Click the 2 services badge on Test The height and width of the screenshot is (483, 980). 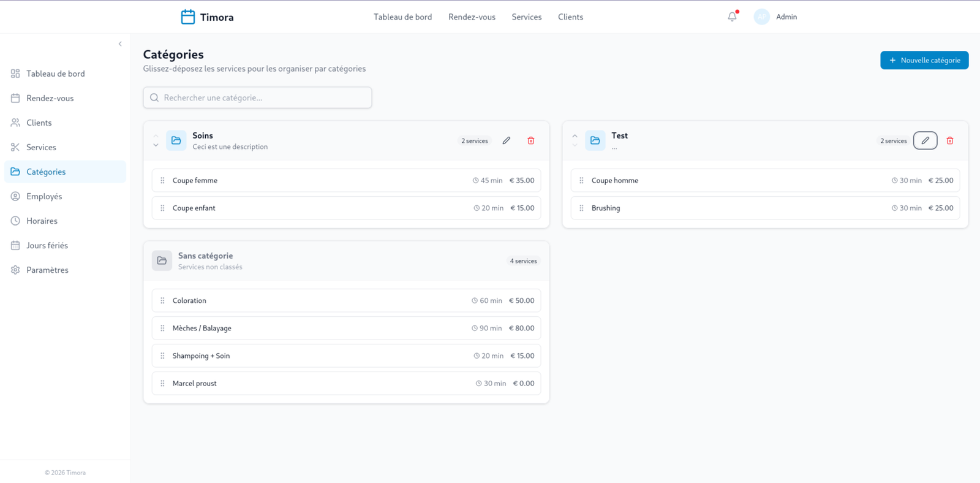coord(894,141)
